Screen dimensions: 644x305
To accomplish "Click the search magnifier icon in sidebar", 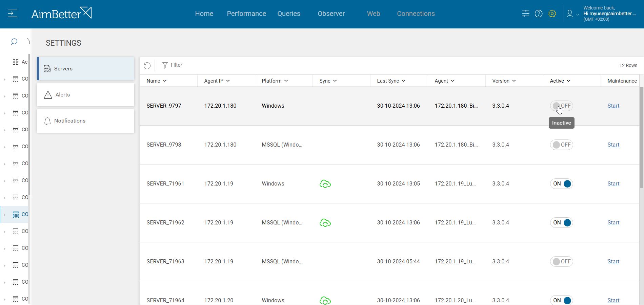I will 14,42.
